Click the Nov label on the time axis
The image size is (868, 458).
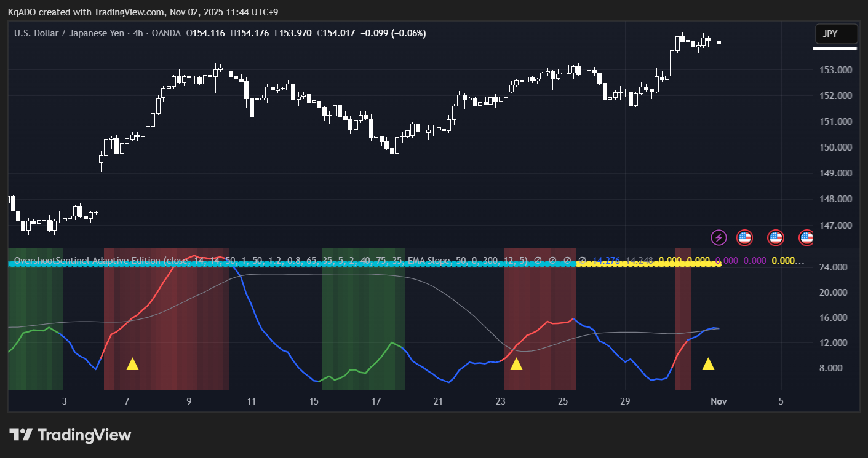(x=719, y=401)
